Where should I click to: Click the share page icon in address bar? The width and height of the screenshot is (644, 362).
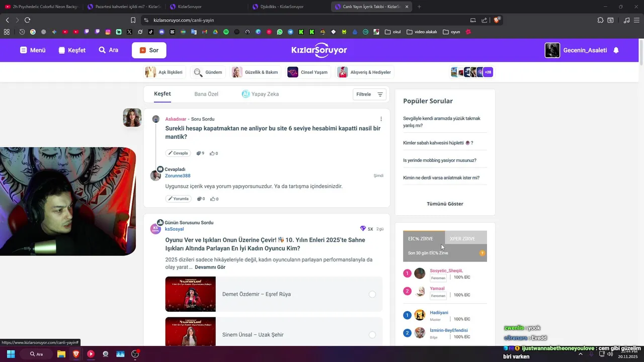pyautogui.click(x=484, y=20)
